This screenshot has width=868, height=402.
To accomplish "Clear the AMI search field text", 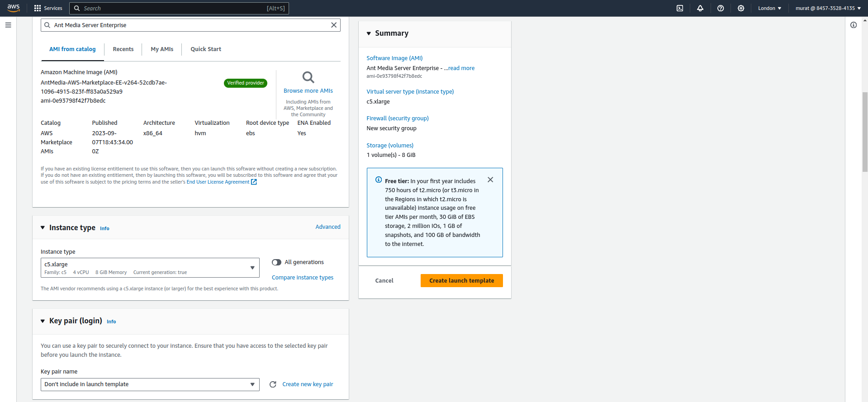I will [334, 25].
